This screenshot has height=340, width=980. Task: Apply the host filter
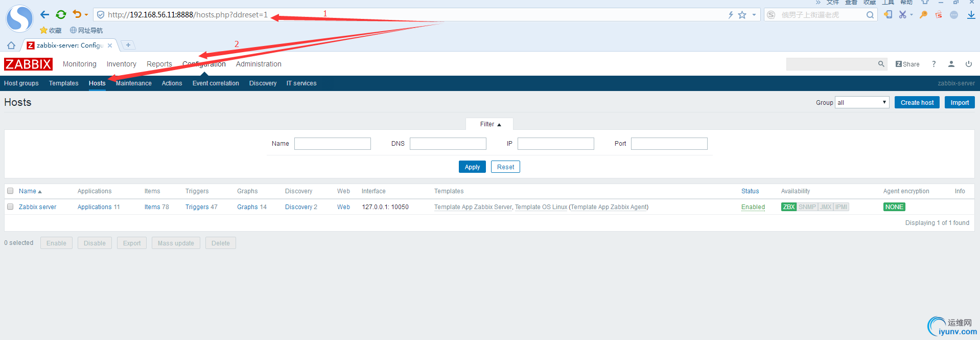pos(472,167)
